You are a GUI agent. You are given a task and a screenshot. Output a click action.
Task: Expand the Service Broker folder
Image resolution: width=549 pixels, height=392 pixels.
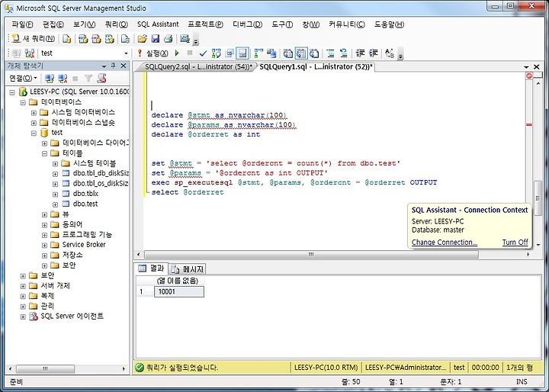tap(44, 246)
